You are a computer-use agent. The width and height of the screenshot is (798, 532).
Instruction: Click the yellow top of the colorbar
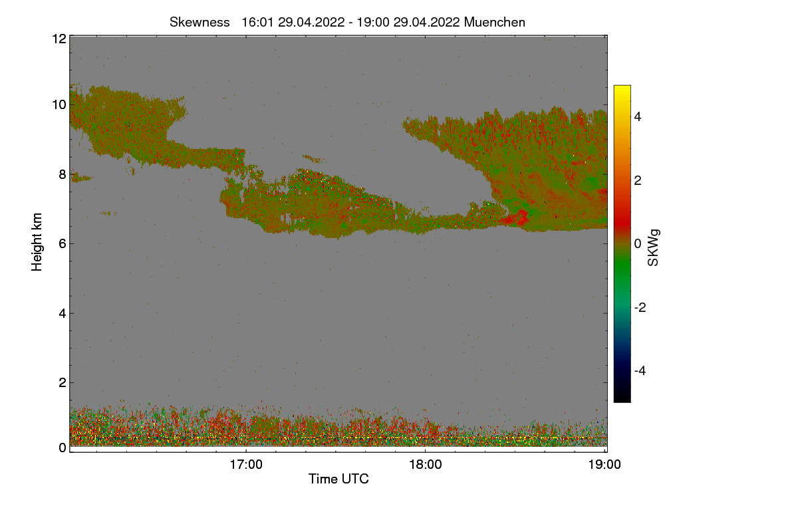[x=622, y=90]
